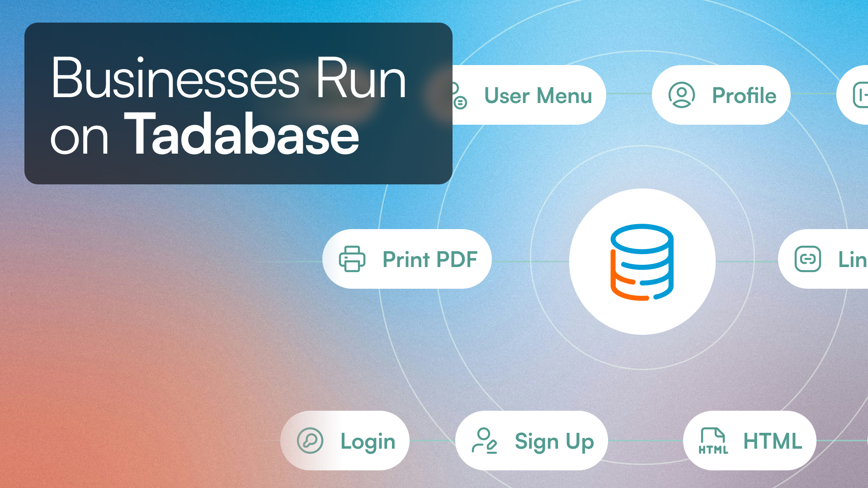Viewport: 868px width, 488px height.
Task: Click the printer icon in Print PDF
Action: tap(352, 259)
